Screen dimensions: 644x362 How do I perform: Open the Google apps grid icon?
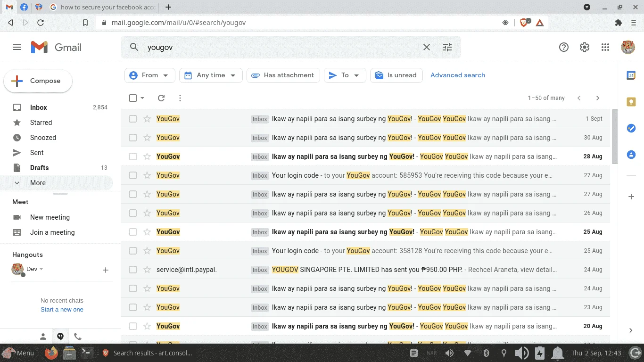coord(605,47)
